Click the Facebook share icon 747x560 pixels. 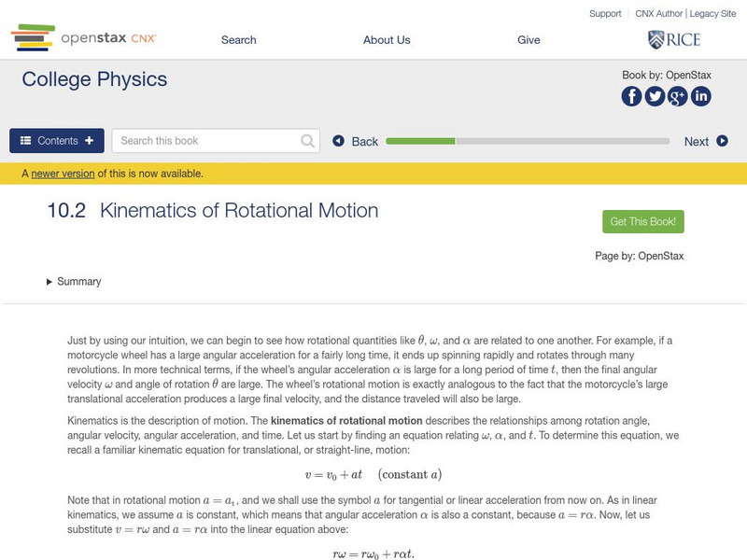(632, 96)
